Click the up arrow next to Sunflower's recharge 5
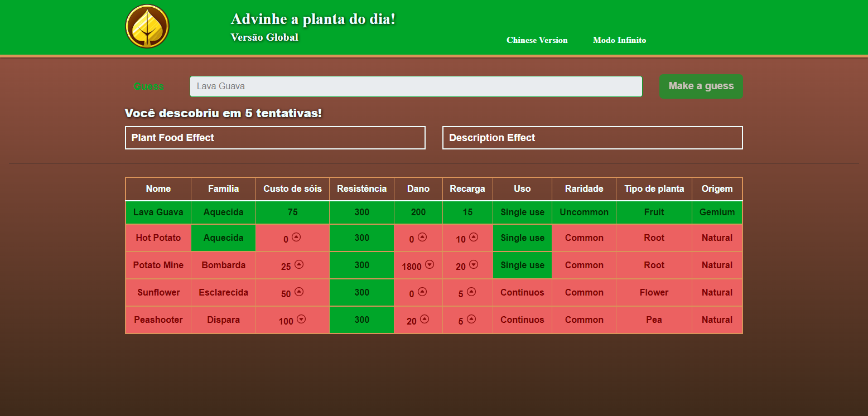Image resolution: width=868 pixels, height=416 pixels. tap(471, 292)
